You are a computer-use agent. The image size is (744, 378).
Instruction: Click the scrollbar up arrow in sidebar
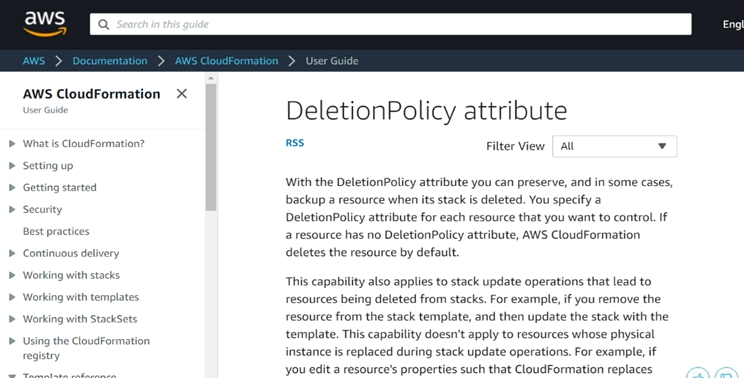coord(211,78)
